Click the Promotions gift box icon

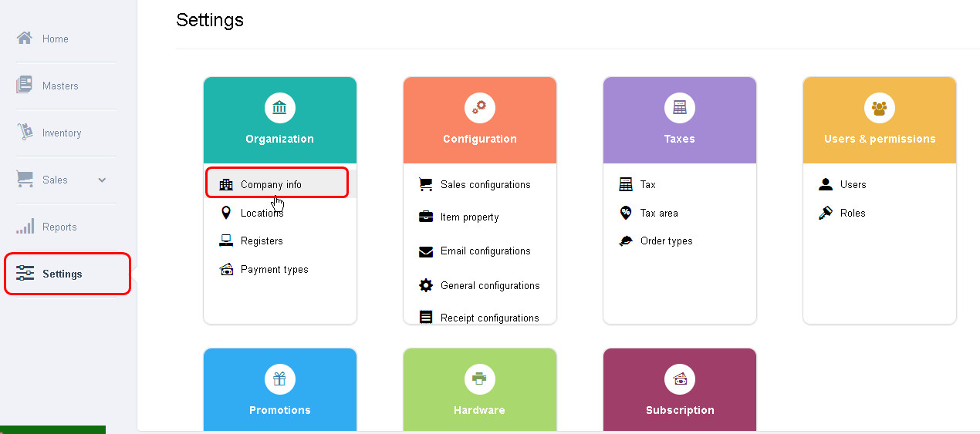pyautogui.click(x=279, y=379)
